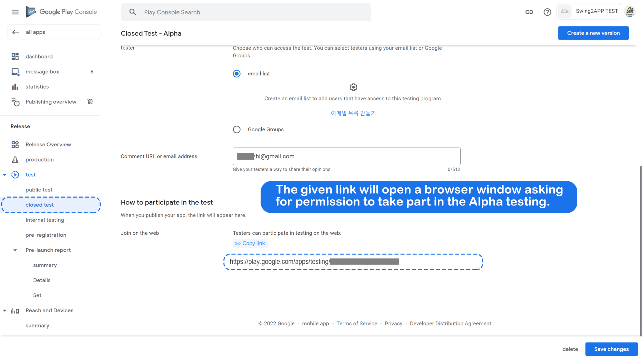This screenshot has height=362, width=644.
Task: Click the email list settings gear
Action: 353,87
